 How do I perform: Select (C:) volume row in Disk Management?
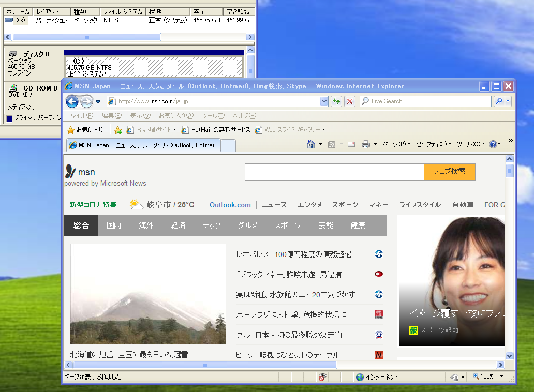[x=129, y=20]
